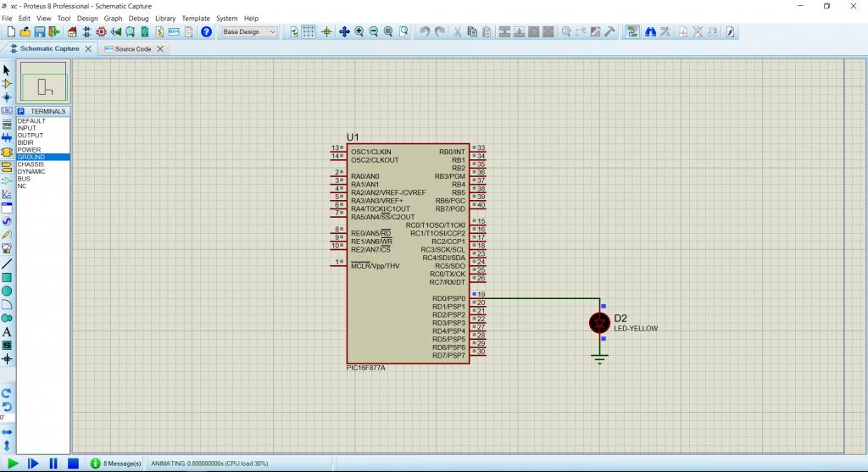Viewport: 868px width, 472px height.
Task: Select the 2D Graphics Line tool
Action: [7, 264]
